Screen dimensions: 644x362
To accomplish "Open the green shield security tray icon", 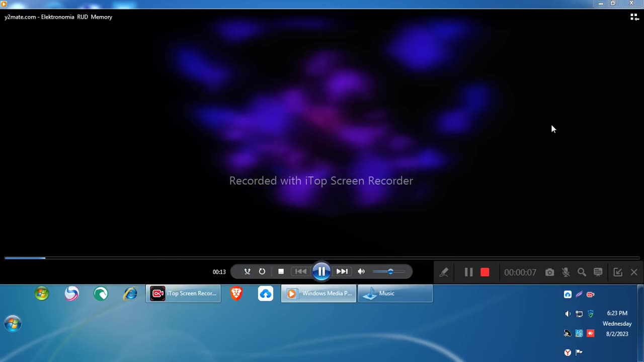I will [x=591, y=314].
